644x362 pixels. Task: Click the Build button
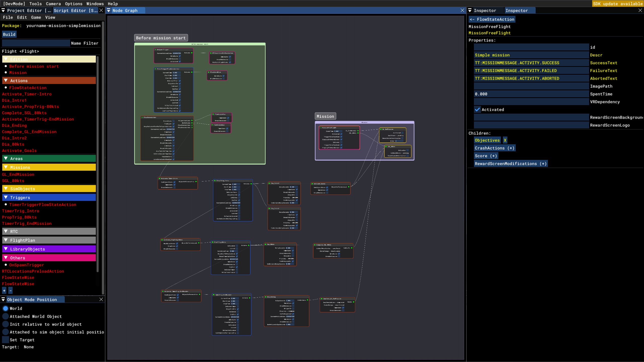point(9,34)
